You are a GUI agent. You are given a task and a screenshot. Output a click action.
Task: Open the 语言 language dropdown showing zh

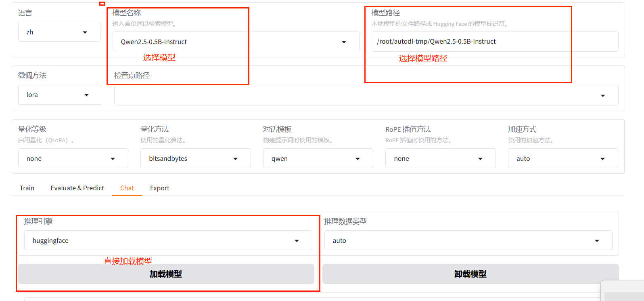(59, 32)
